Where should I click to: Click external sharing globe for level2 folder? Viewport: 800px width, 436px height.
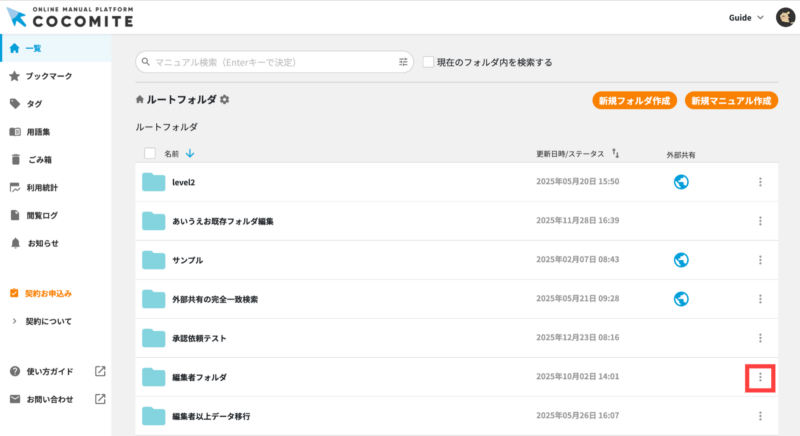pos(681,182)
